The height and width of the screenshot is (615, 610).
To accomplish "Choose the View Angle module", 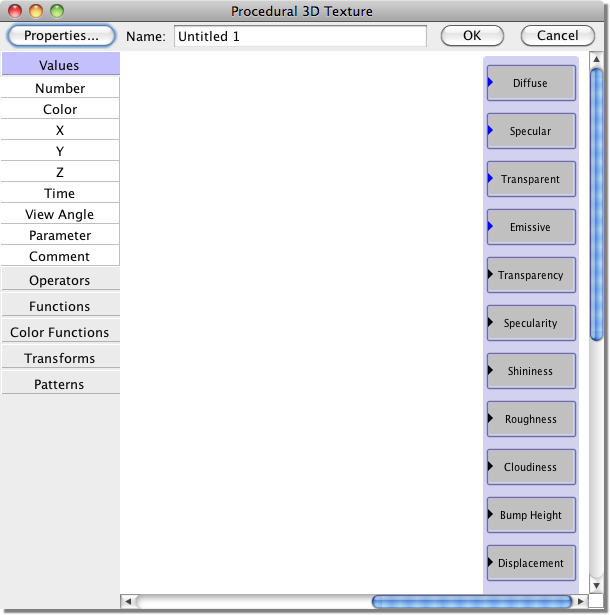I will (x=60, y=214).
